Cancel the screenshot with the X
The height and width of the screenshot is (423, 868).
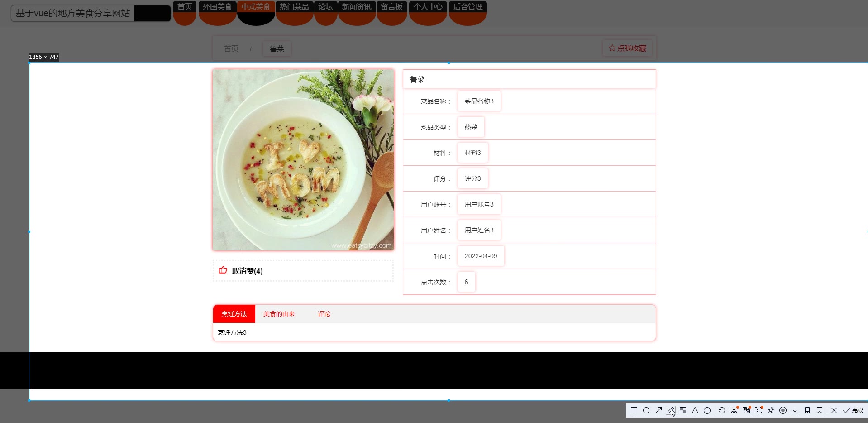pos(834,410)
